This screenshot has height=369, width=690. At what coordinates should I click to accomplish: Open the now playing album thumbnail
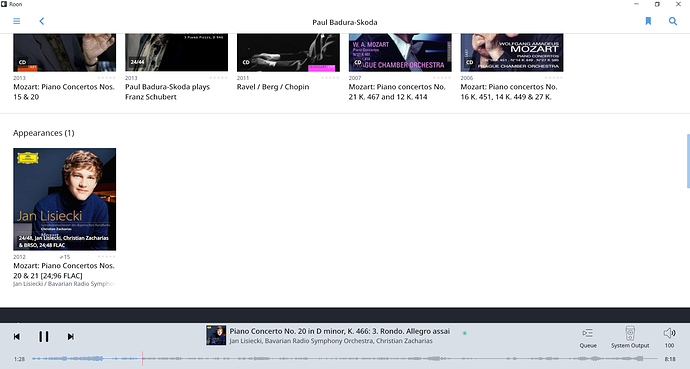216,335
